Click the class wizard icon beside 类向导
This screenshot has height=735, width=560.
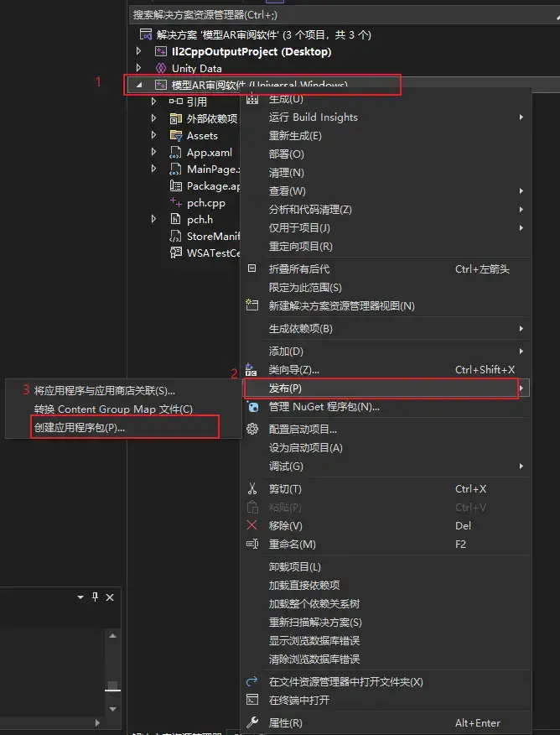point(251,370)
